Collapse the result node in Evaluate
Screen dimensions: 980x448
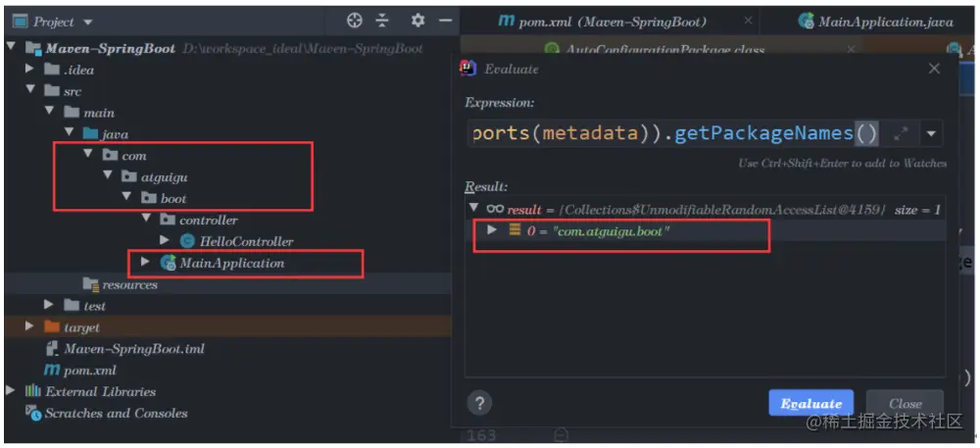(473, 208)
